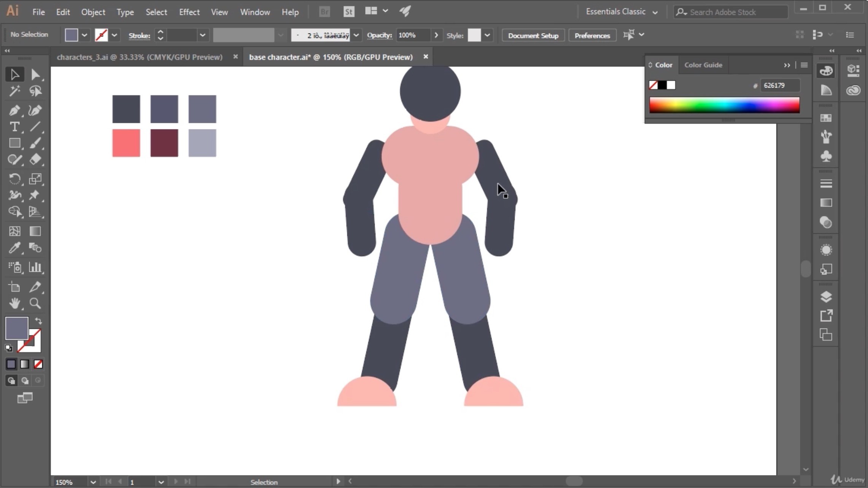
Task: Pick a hue on the color spectrum bar
Action: tap(723, 105)
